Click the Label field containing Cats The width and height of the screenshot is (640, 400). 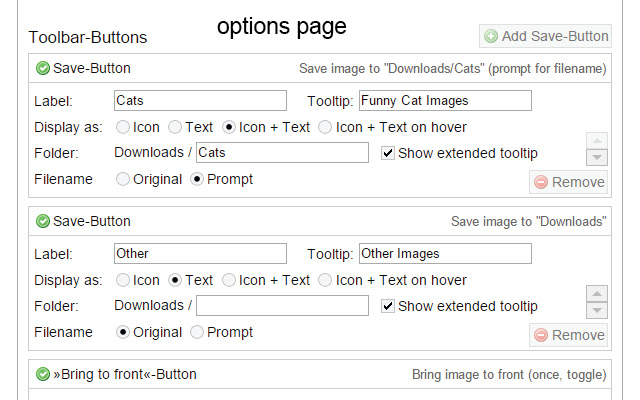200,101
